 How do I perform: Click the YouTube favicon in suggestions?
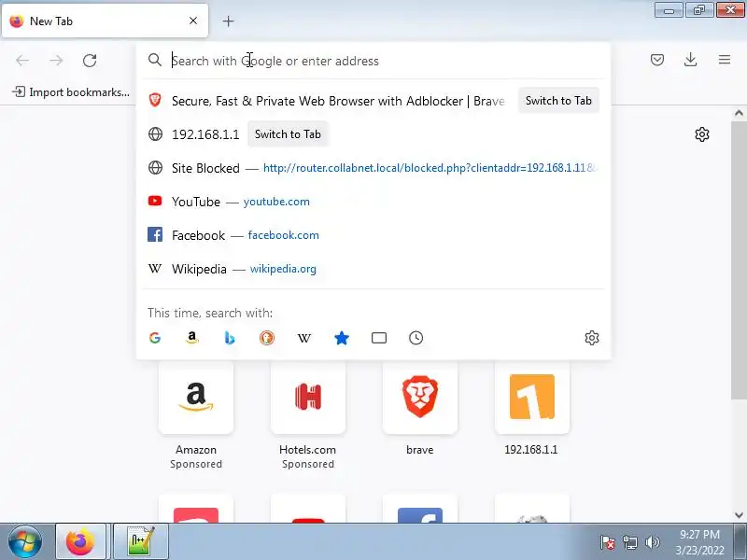point(155,201)
